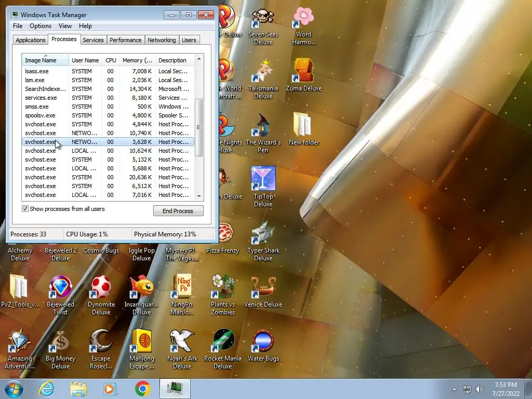Open the File menu in Task Manager
The height and width of the screenshot is (399, 532).
point(18,26)
